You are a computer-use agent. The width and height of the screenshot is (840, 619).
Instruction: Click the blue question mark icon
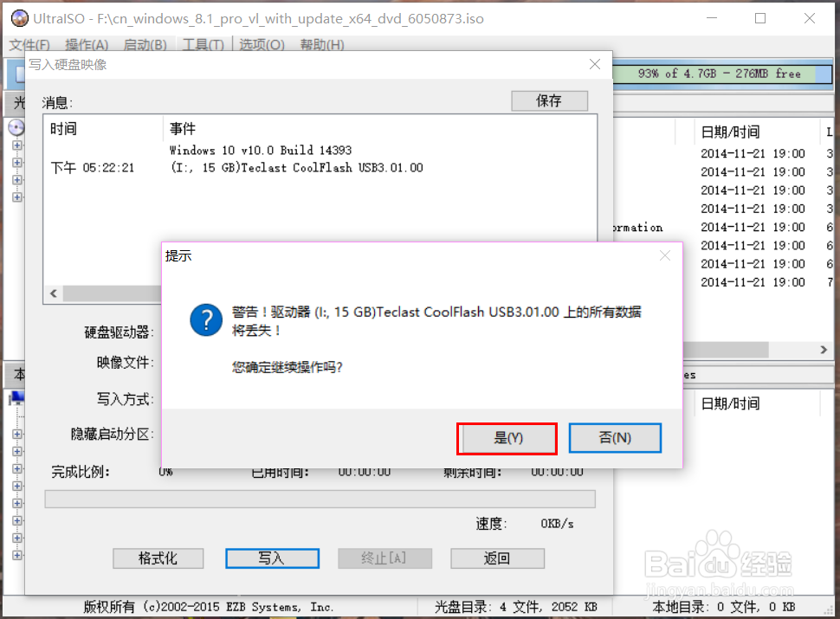click(206, 320)
